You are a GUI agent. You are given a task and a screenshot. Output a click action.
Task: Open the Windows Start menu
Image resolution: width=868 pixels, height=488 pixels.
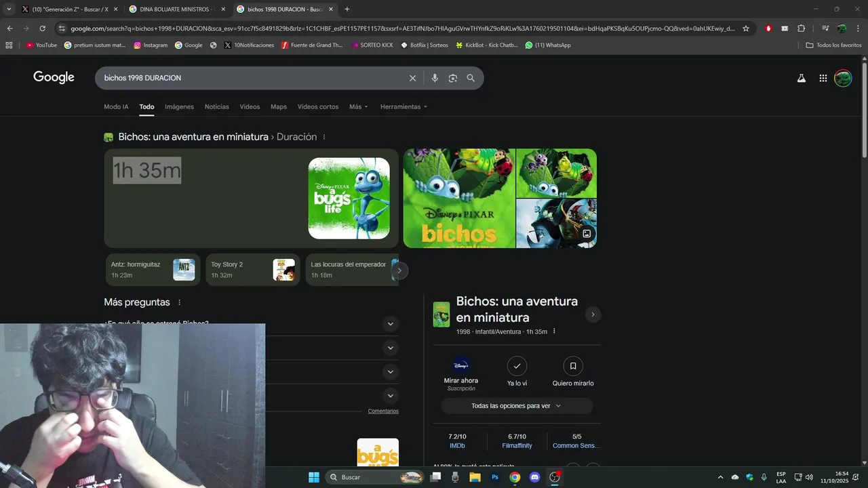[x=314, y=477]
